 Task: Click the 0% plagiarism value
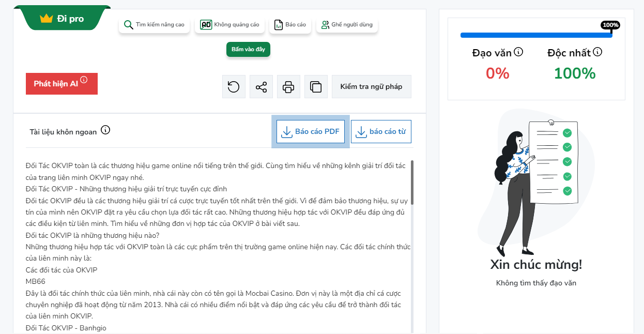(x=498, y=73)
